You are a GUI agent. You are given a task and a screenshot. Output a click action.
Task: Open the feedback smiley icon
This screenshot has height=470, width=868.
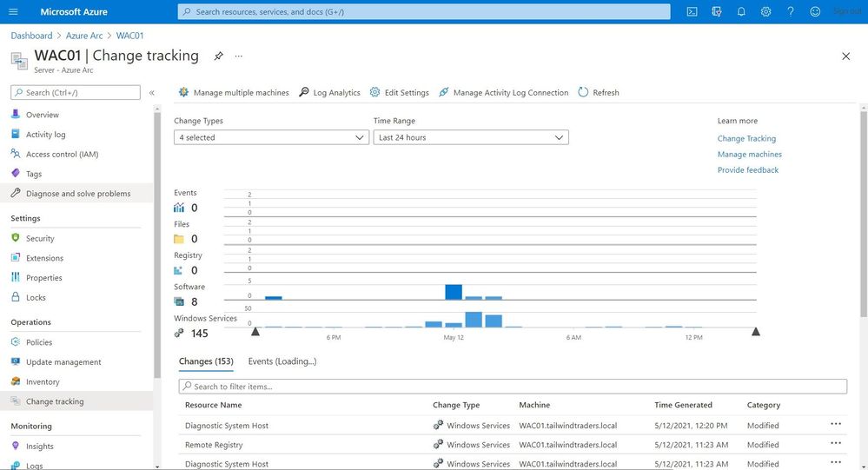click(x=815, y=11)
